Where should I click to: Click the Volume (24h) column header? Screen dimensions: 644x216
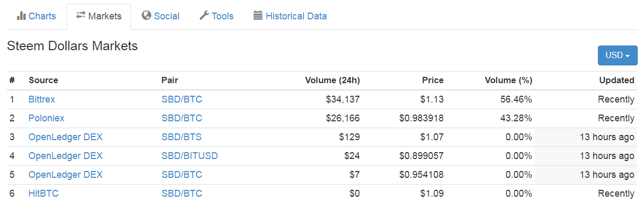pos(332,81)
